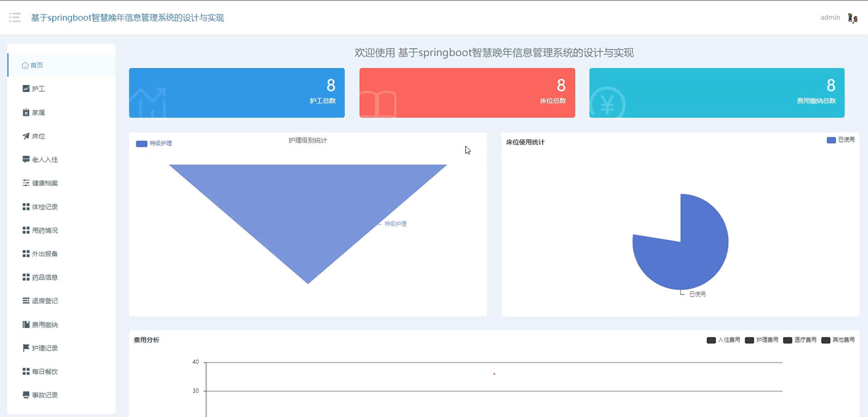868x417 pixels.
Task: Toggle the 特级护理 legend swatch
Action: click(x=142, y=143)
